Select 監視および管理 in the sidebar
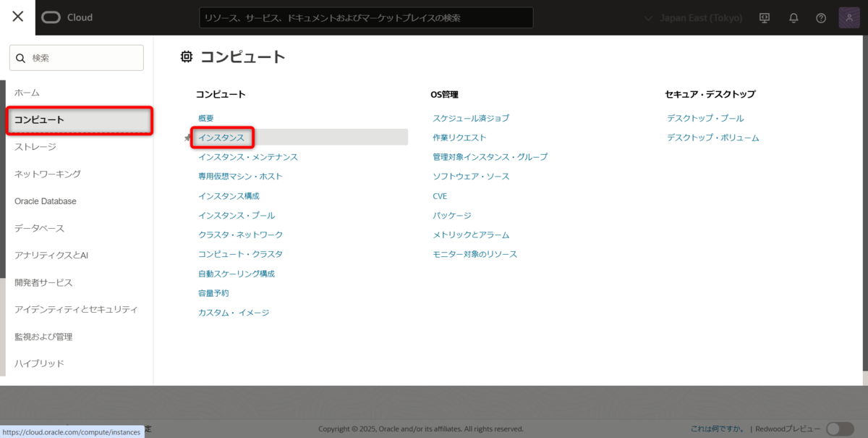 (x=43, y=337)
